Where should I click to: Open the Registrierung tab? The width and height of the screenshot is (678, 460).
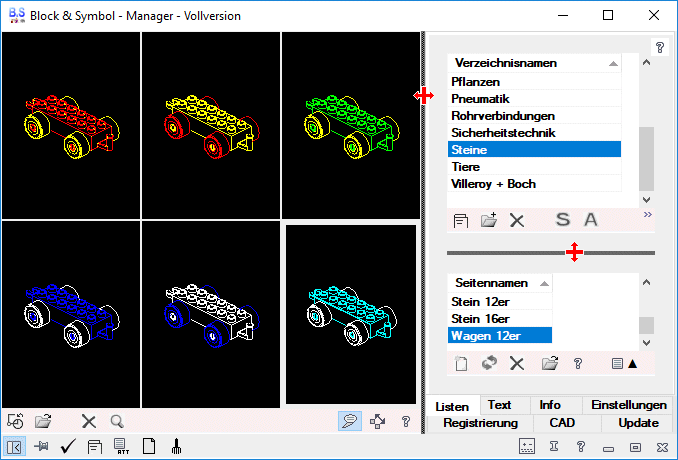[480, 423]
